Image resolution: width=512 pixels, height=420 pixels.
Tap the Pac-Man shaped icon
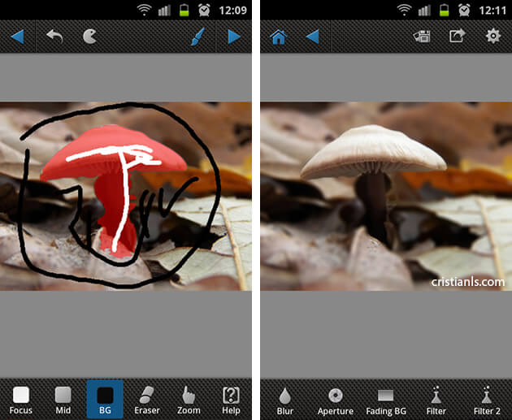90,37
